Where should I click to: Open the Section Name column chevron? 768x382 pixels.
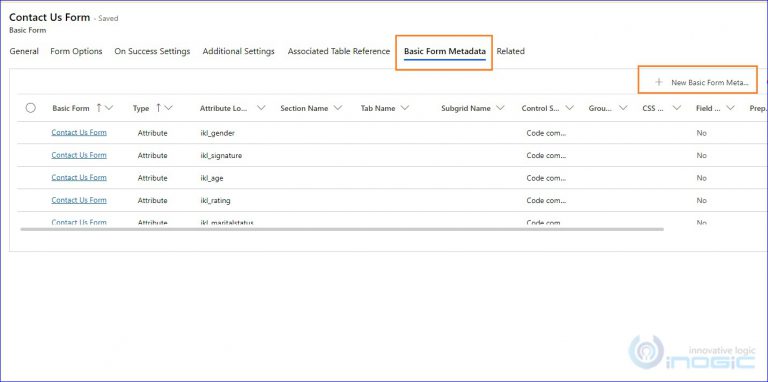[337, 108]
